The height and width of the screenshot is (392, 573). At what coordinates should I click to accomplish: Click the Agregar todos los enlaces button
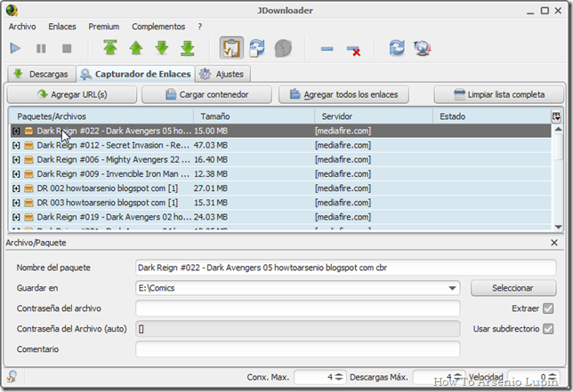click(345, 94)
